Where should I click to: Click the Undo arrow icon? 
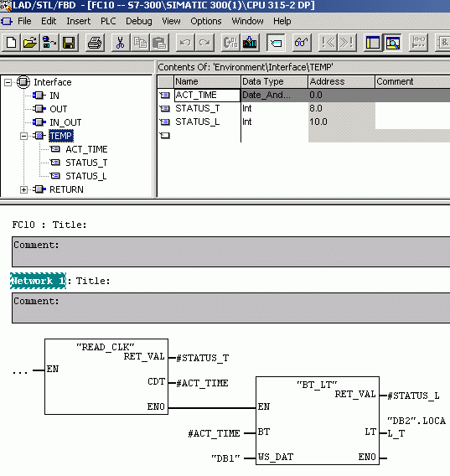185,43
